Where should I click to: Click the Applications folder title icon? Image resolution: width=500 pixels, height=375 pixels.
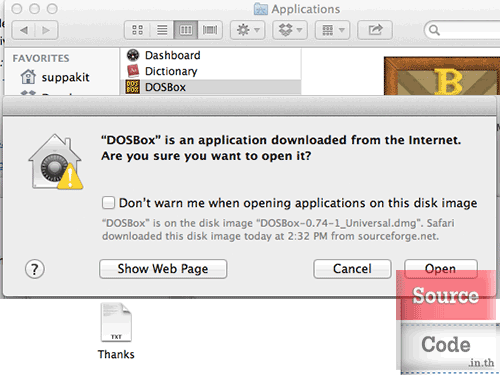(x=261, y=9)
